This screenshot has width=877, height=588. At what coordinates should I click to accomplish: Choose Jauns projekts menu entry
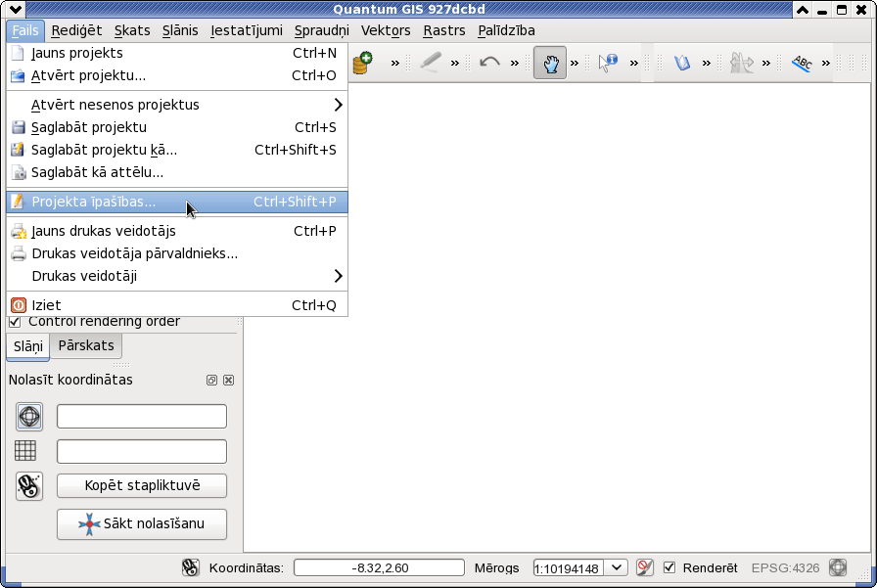(x=177, y=53)
